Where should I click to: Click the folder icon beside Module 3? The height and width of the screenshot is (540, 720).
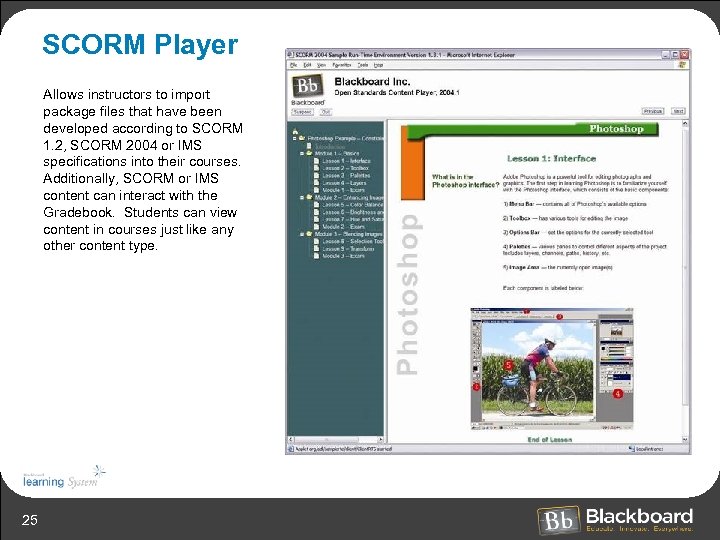pos(309,234)
